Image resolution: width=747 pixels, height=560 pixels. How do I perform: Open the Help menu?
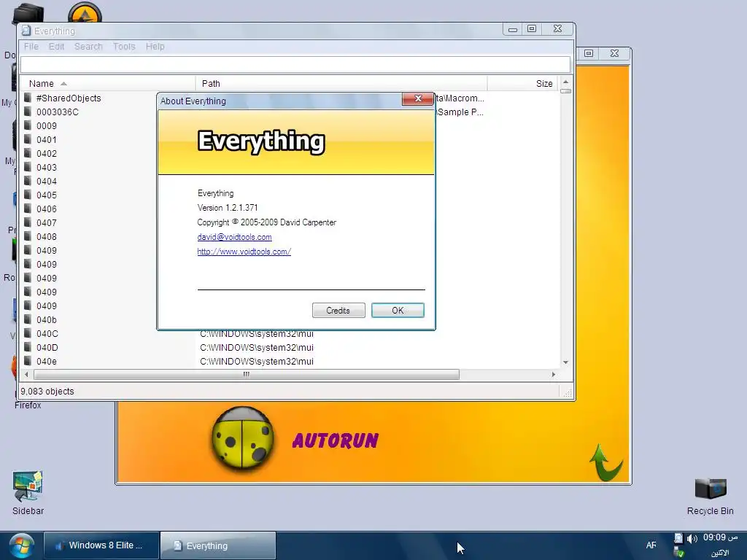[155, 47]
